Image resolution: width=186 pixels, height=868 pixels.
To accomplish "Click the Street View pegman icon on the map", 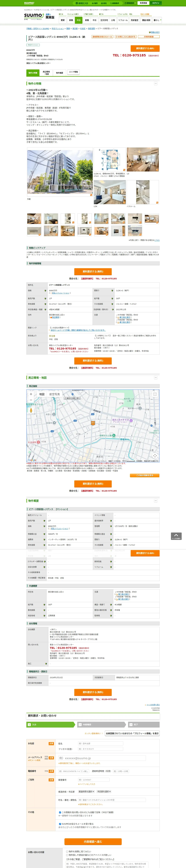I will tap(31, 410).
